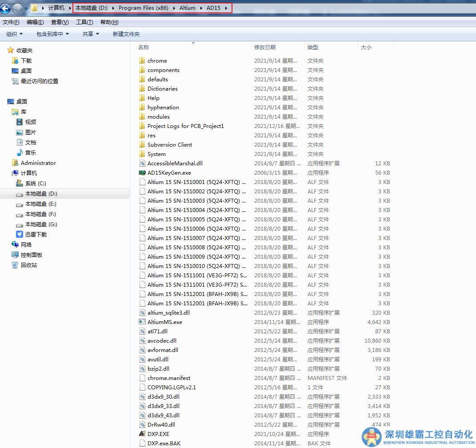
Task: Select the Xunlei download icon in sidebar
Action: [20, 235]
